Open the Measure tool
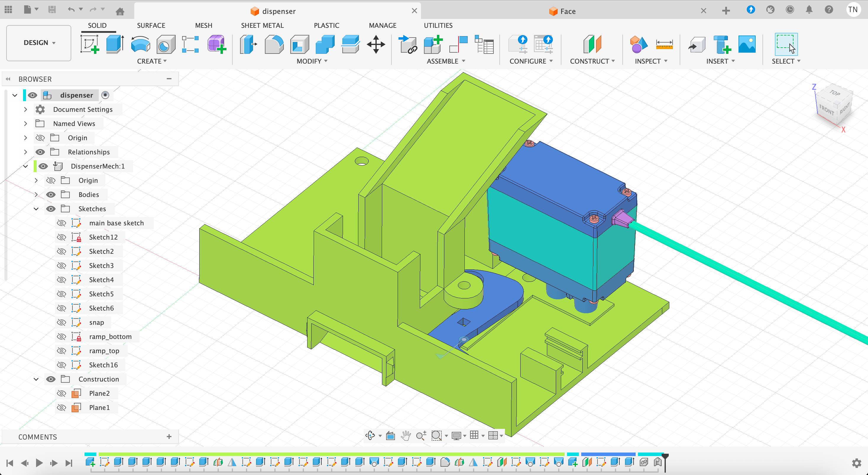Image resolution: width=868 pixels, height=475 pixels. [x=664, y=44]
